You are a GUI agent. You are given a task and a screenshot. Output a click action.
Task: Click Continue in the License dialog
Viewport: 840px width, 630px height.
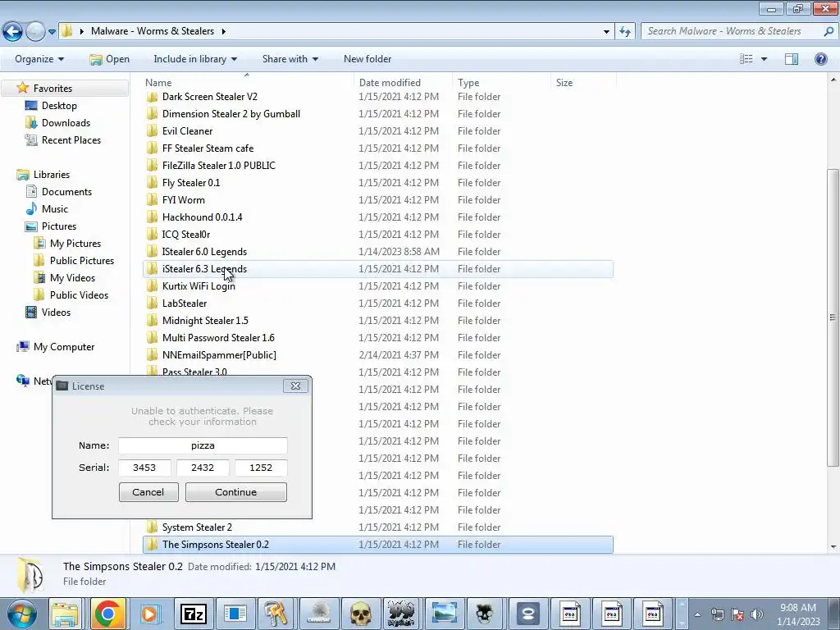click(235, 492)
